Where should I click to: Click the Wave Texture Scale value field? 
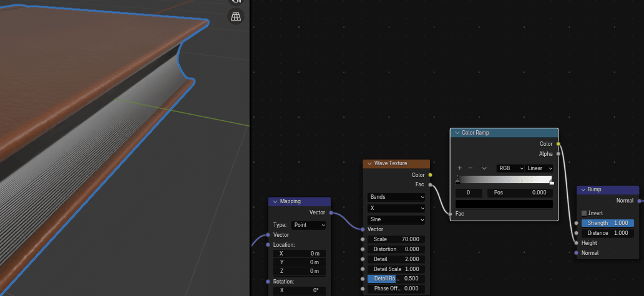click(396, 239)
